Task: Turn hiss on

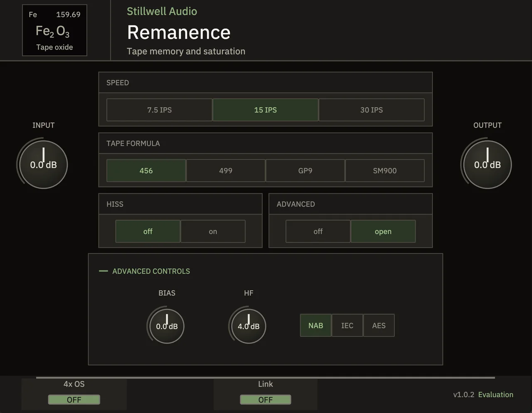Action: pyautogui.click(x=213, y=231)
